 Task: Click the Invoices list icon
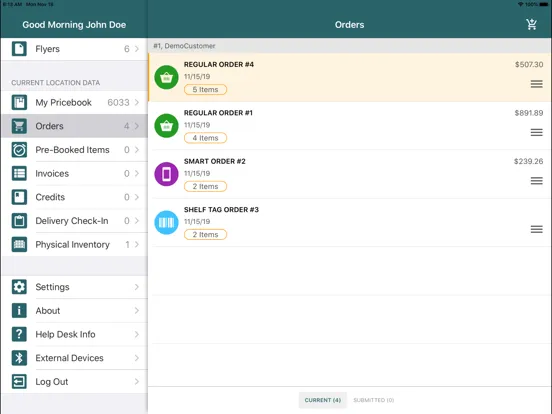pyautogui.click(x=19, y=173)
